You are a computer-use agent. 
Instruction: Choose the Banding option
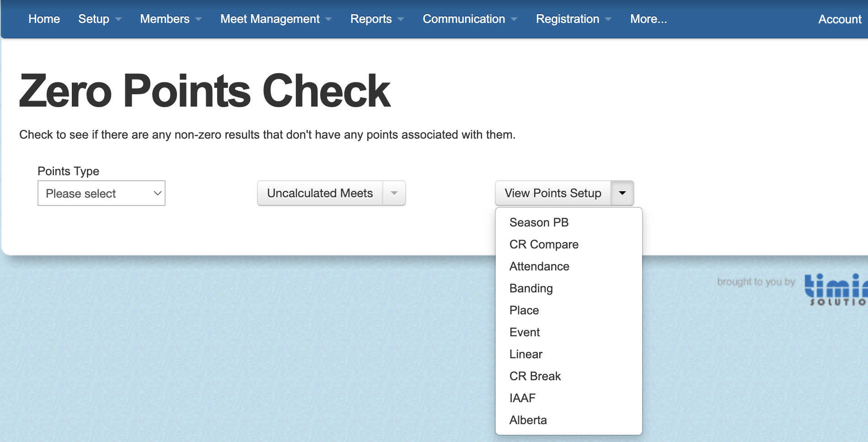point(569,288)
